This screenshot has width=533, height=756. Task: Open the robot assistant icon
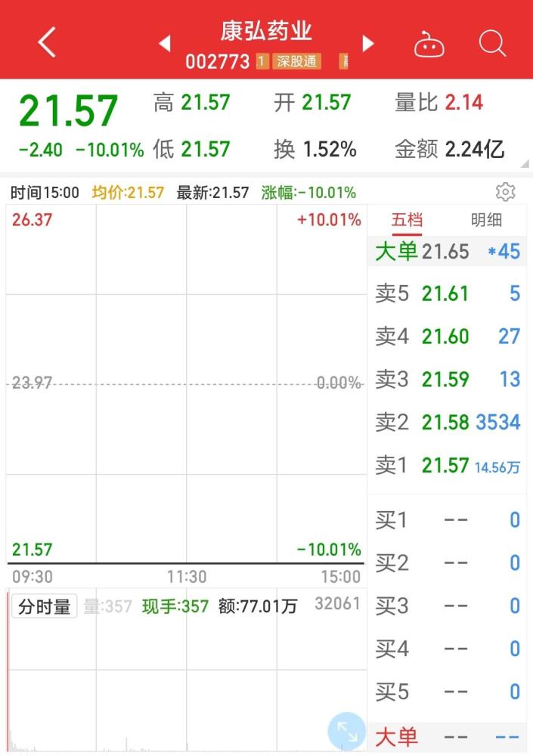pyautogui.click(x=429, y=45)
